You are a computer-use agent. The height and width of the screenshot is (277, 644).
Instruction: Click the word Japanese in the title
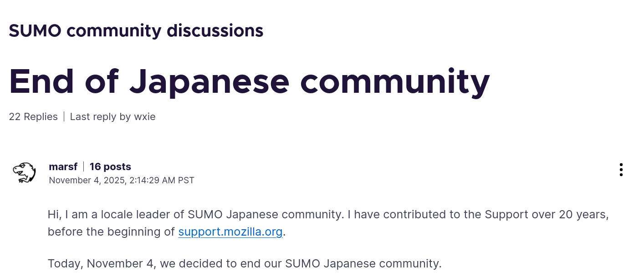tap(210, 81)
